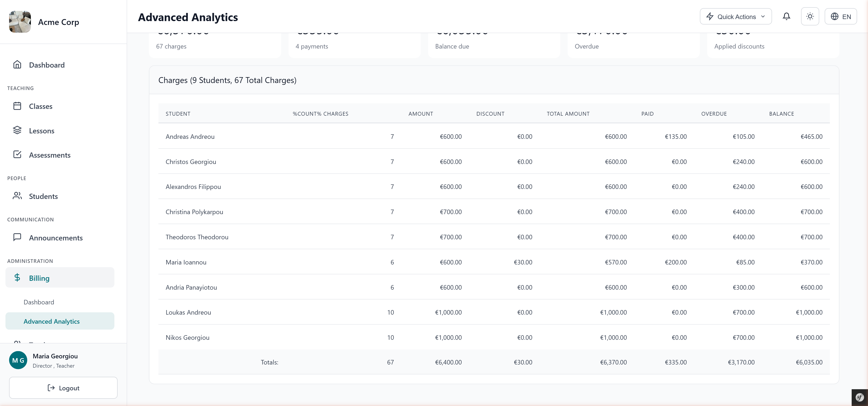Click the TOTAL AMOUNT column header

click(568, 114)
